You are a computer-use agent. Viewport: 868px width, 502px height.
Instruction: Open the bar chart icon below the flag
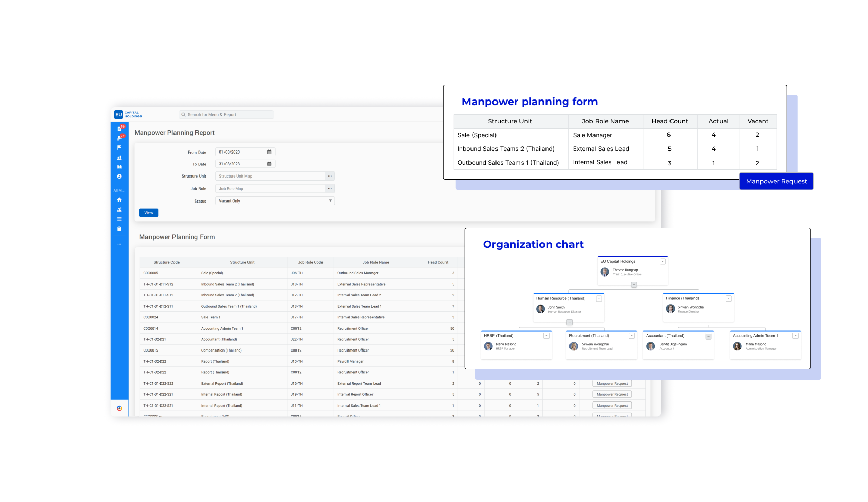click(x=119, y=158)
